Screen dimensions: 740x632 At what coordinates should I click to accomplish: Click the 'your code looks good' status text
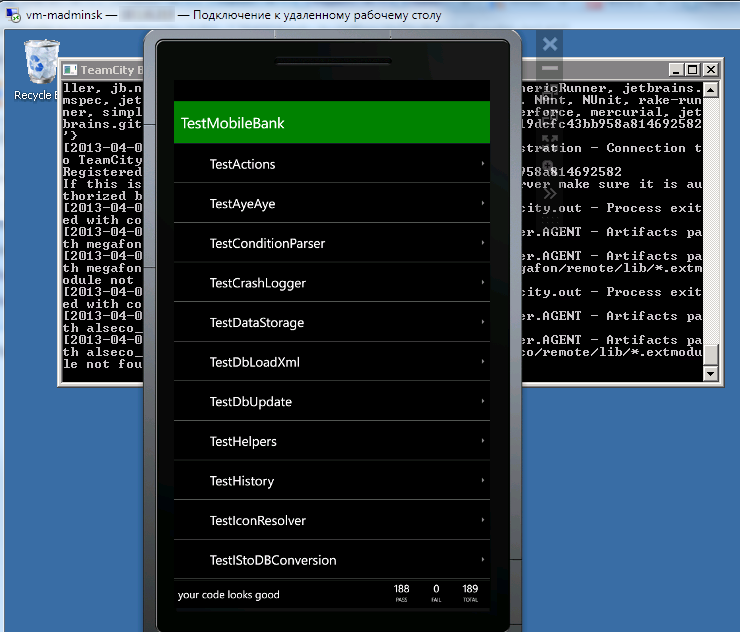pos(228,595)
